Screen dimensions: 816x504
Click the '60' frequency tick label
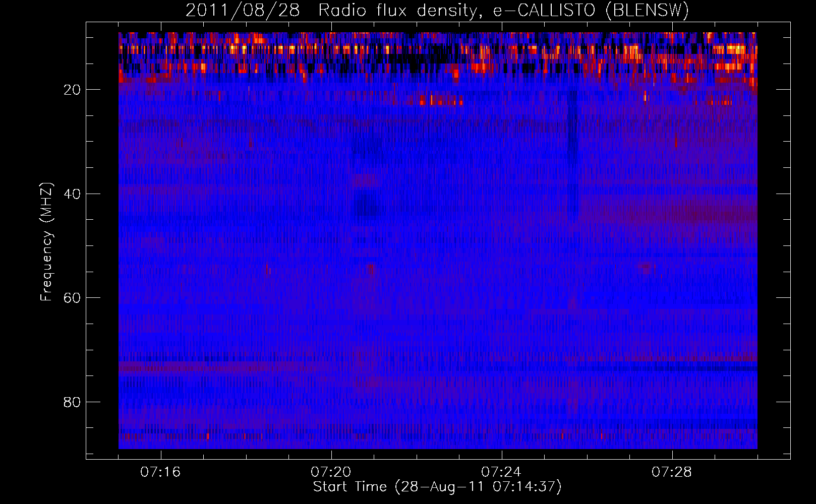click(73, 298)
